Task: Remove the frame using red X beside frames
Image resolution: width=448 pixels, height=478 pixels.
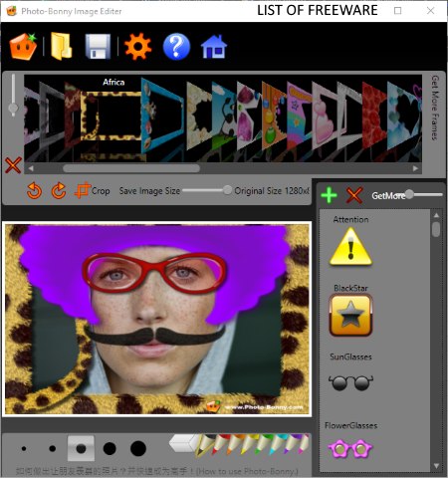Action: click(13, 165)
